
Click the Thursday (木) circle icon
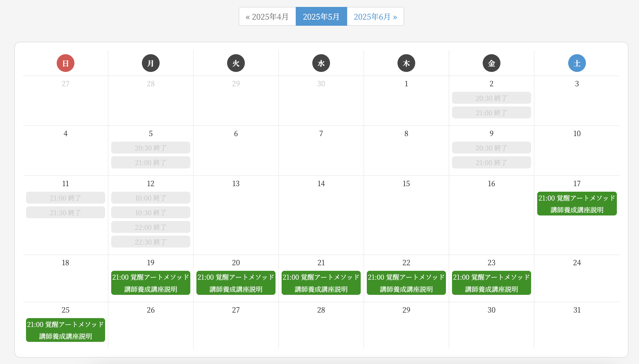coord(406,63)
